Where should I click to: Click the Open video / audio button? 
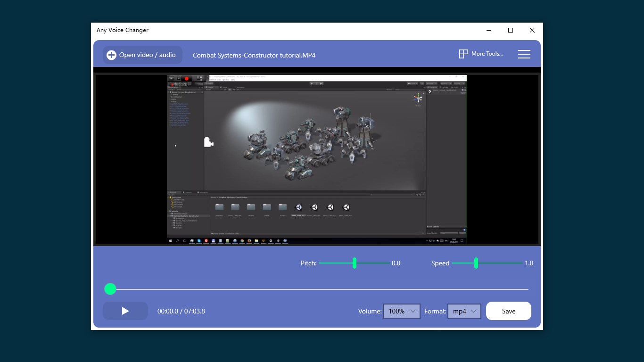coord(142,55)
